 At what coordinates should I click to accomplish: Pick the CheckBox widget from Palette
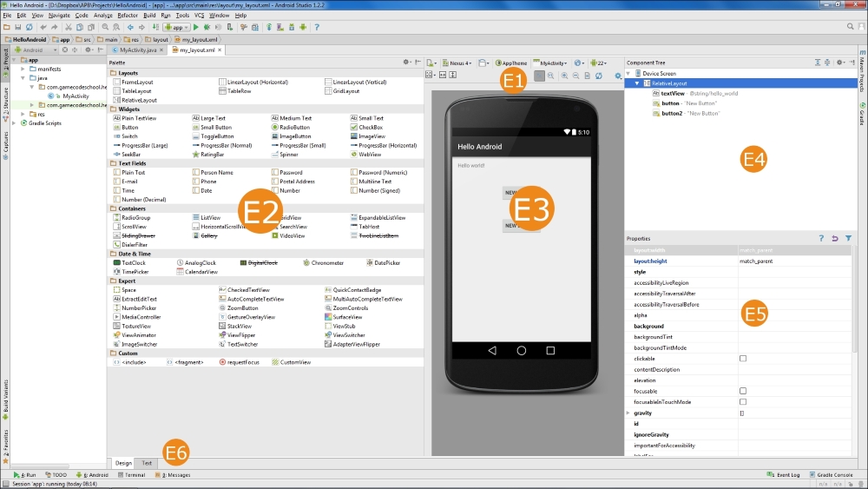click(371, 128)
